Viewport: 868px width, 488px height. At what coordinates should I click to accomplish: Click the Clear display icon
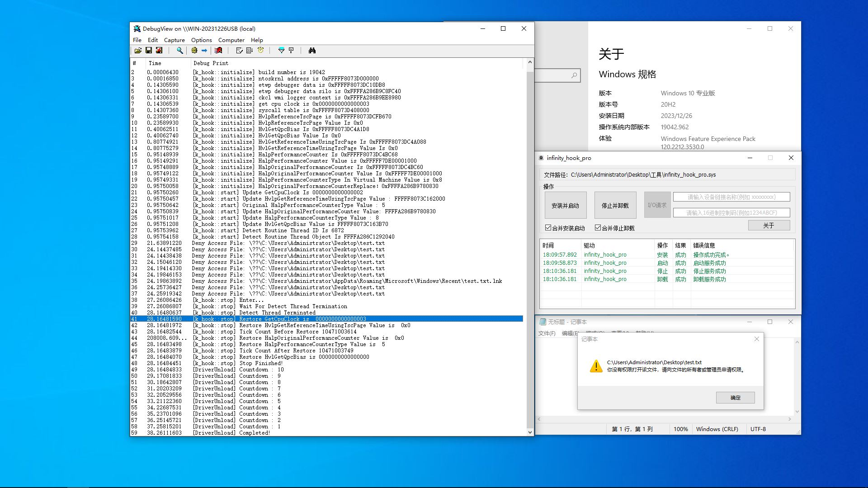tap(219, 51)
